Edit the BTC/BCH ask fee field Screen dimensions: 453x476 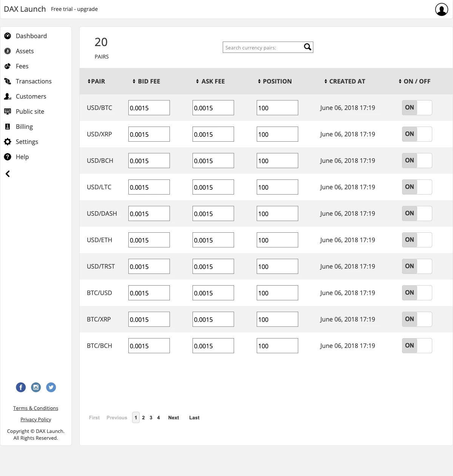click(x=213, y=346)
